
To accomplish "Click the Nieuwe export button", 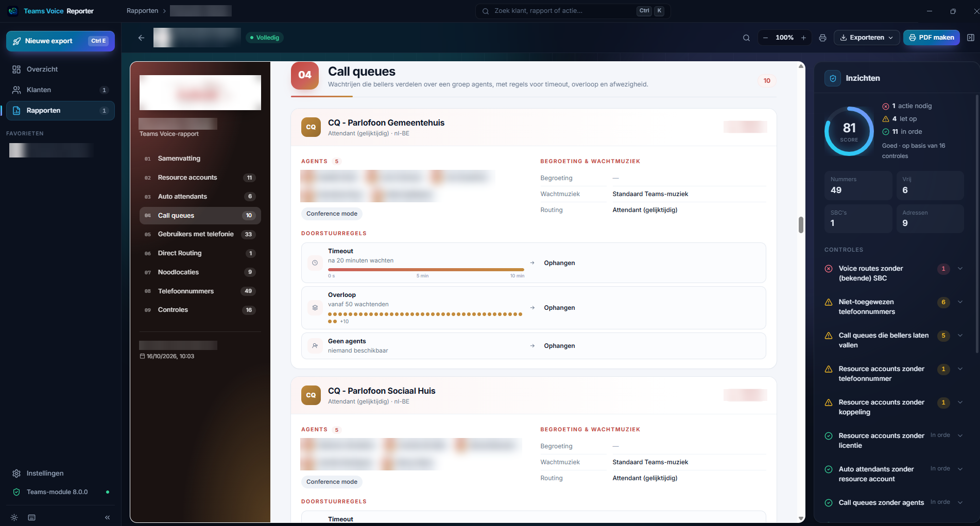I will (60, 41).
